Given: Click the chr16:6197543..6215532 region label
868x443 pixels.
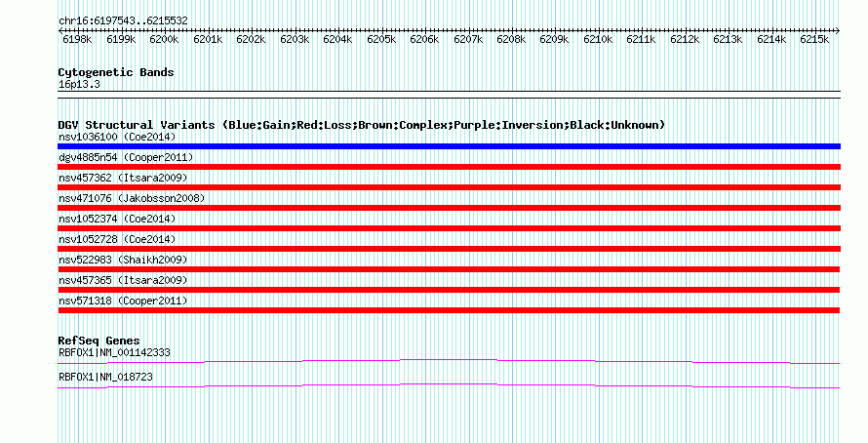Looking at the screenshot, I should coord(123,21).
